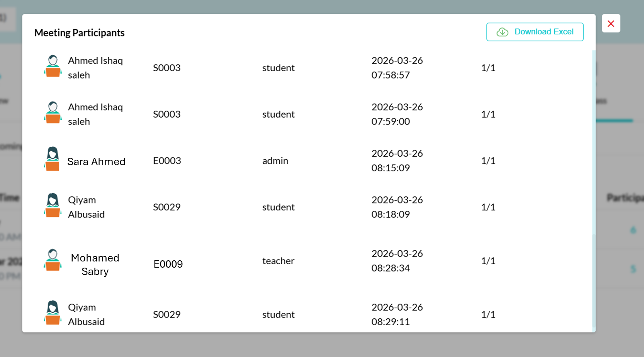Click Sara Ahmed's avatar icon
The width and height of the screenshot is (644, 357).
(52, 159)
